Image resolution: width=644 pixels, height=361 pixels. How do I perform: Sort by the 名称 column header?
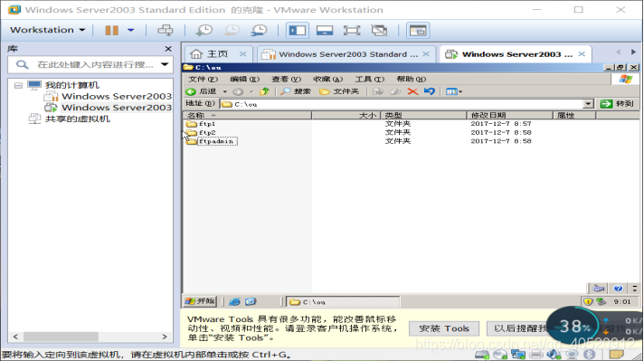tap(247, 116)
